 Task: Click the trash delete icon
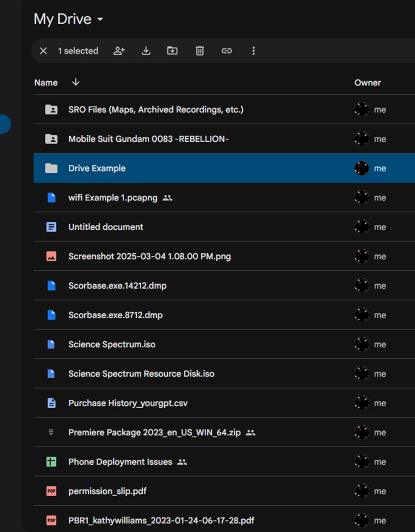coord(200,51)
